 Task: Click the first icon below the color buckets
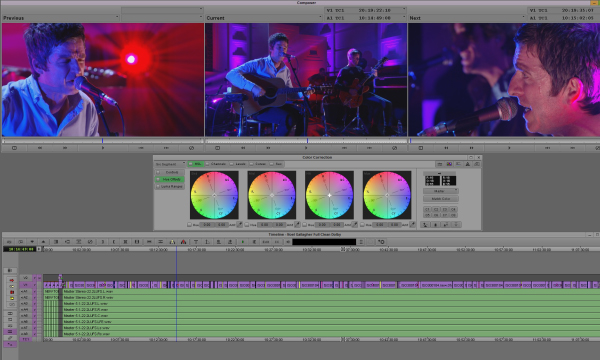pyautogui.click(x=426, y=225)
